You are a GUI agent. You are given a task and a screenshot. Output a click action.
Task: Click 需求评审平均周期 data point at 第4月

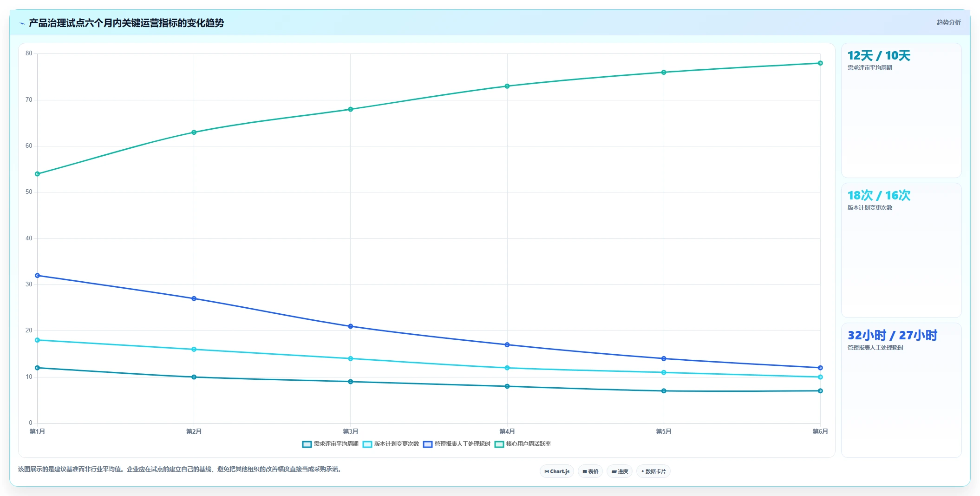click(x=507, y=386)
